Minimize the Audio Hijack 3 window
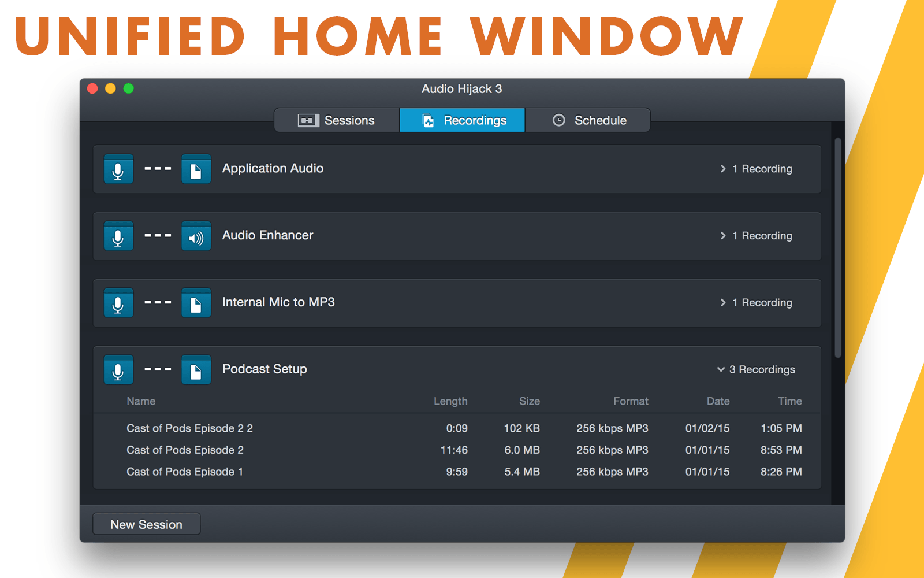Image resolution: width=924 pixels, height=578 pixels. point(110,88)
